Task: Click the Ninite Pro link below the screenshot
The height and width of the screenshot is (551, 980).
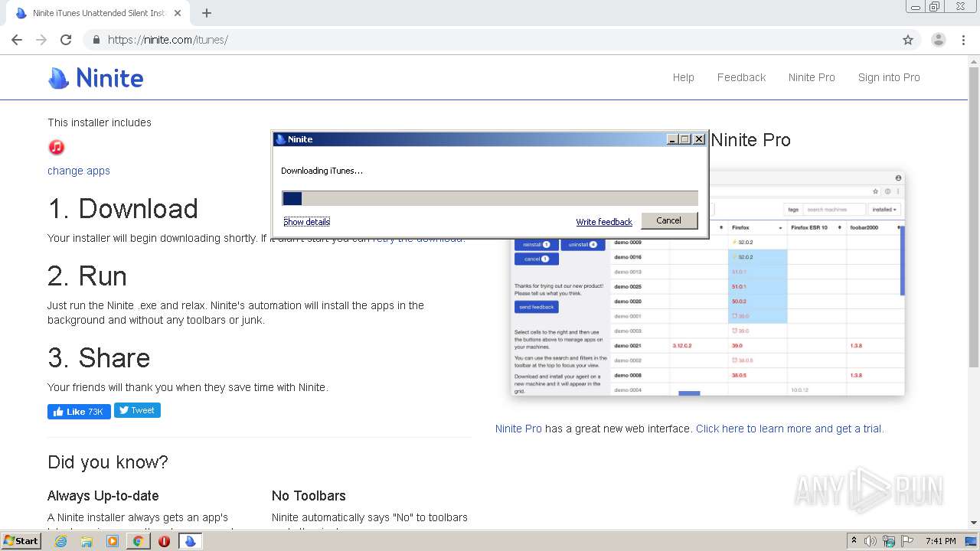Action: 518,429
